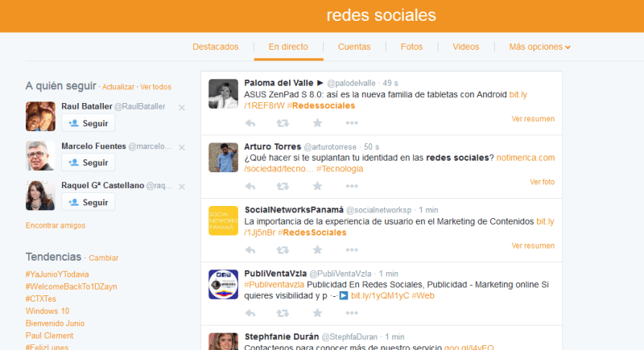The width and height of the screenshot is (644, 350).
Task: Open the Fotos tab
Action: [x=411, y=47]
